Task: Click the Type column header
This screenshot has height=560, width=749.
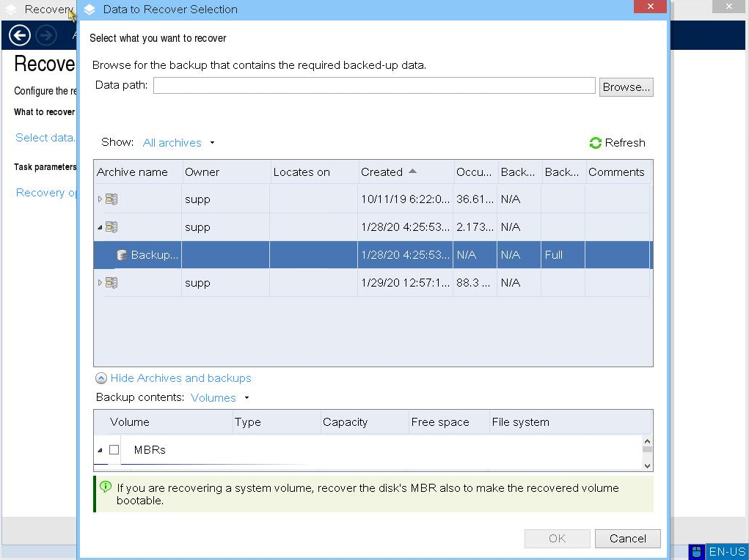Action: (x=277, y=422)
